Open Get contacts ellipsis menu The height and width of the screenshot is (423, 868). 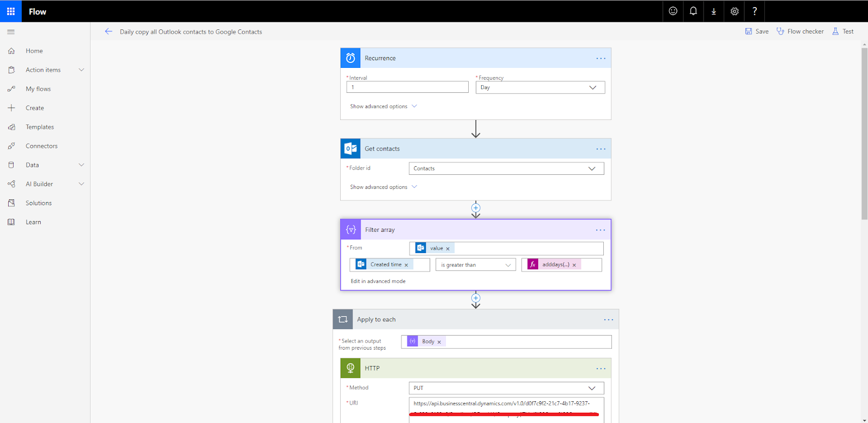601,149
